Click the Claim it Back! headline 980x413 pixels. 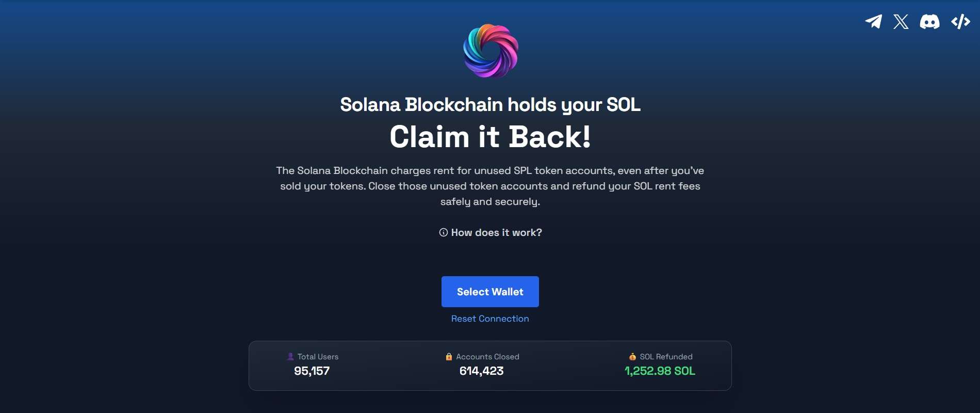(x=490, y=137)
